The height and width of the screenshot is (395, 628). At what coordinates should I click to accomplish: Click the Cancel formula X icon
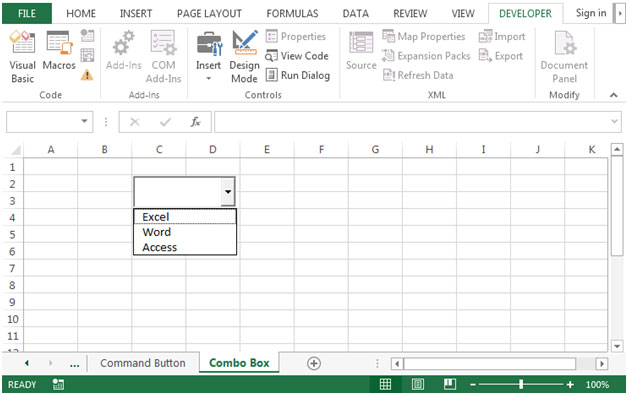tap(135, 122)
